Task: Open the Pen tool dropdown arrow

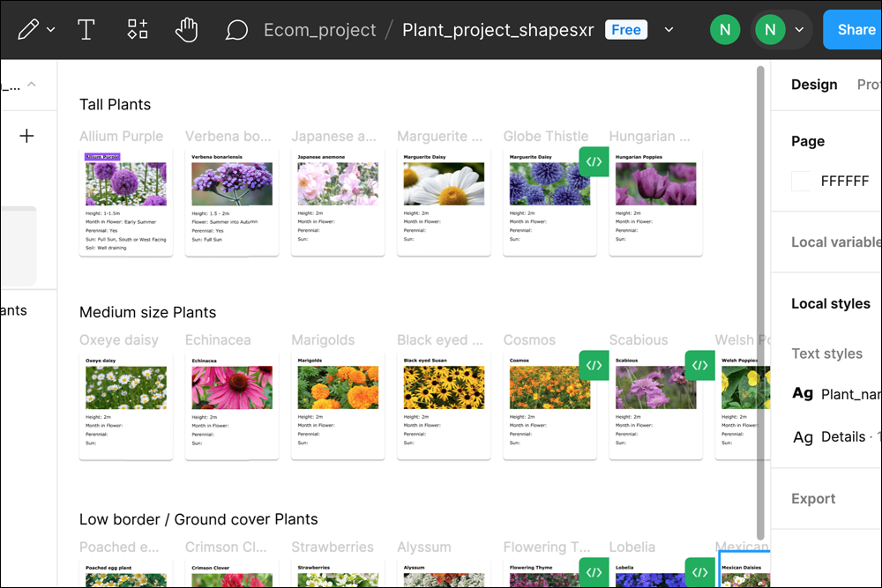Action: point(51,30)
